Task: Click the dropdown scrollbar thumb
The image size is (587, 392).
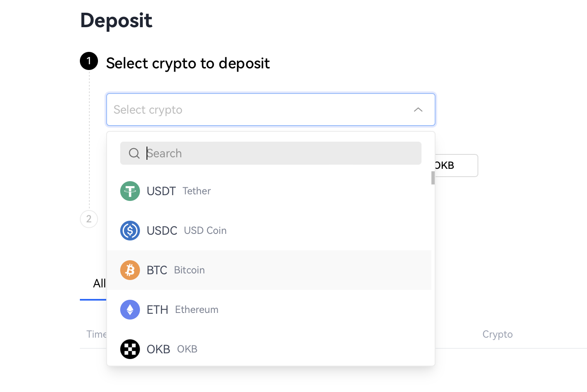Action: (x=432, y=179)
